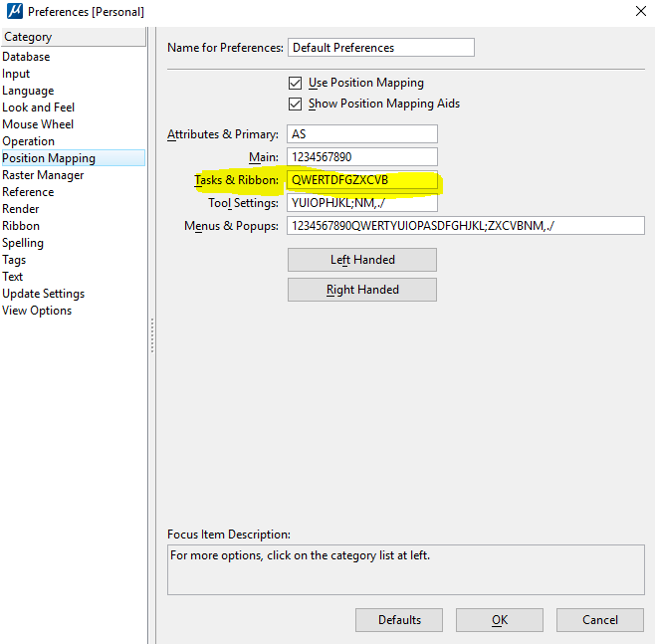655x644 pixels.
Task: Click the Tasks & Ribbon field
Action: (362, 180)
